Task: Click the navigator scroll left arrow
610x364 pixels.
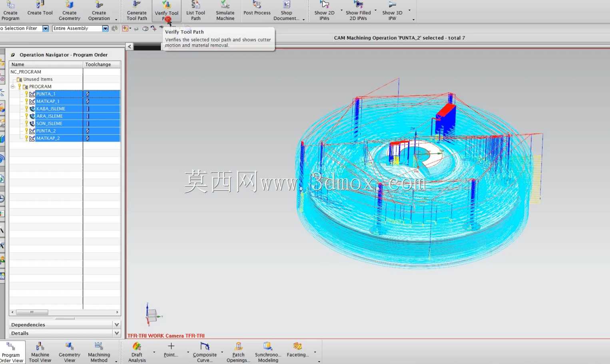Action: pyautogui.click(x=12, y=312)
